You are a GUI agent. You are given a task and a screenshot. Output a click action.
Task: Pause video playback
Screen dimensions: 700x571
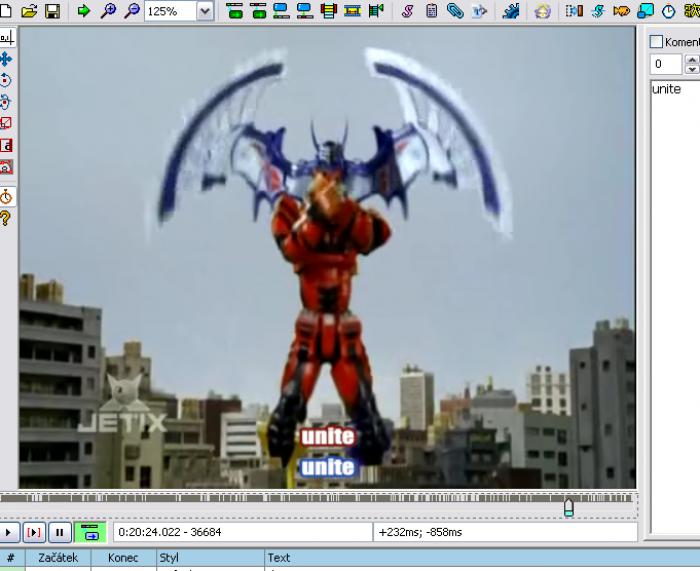point(59,532)
